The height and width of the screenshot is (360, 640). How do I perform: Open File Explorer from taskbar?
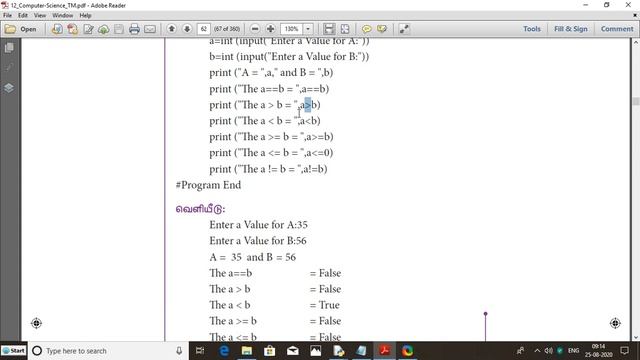pyautogui.click(x=247, y=351)
